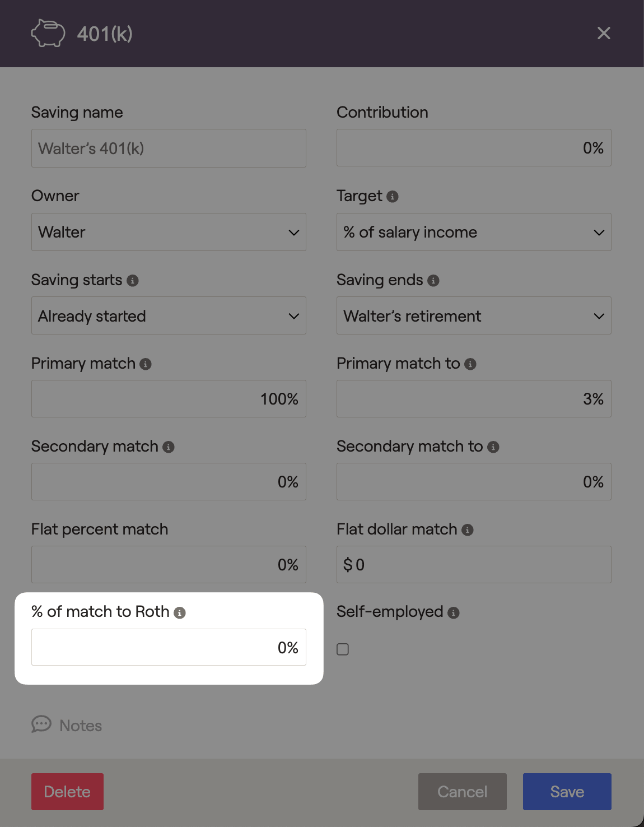Click info icon next to Primary match to

pyautogui.click(x=470, y=364)
